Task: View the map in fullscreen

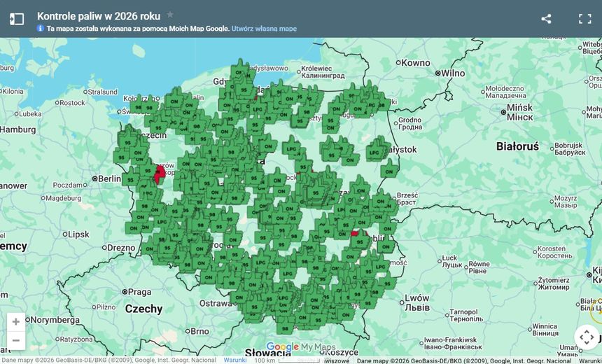Action: click(x=584, y=19)
